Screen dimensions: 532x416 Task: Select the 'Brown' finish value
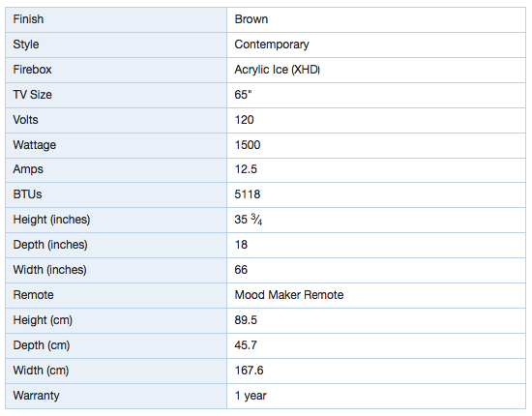click(251, 19)
